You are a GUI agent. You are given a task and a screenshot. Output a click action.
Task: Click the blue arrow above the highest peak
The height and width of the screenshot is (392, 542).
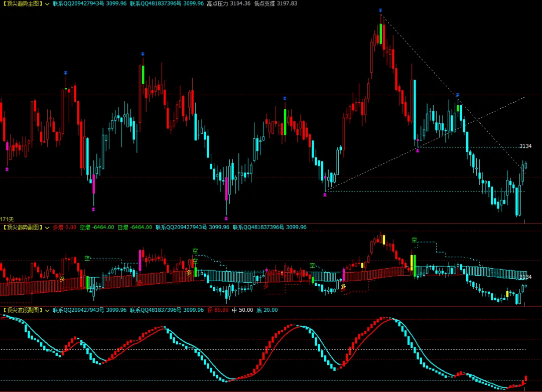pyautogui.click(x=380, y=11)
